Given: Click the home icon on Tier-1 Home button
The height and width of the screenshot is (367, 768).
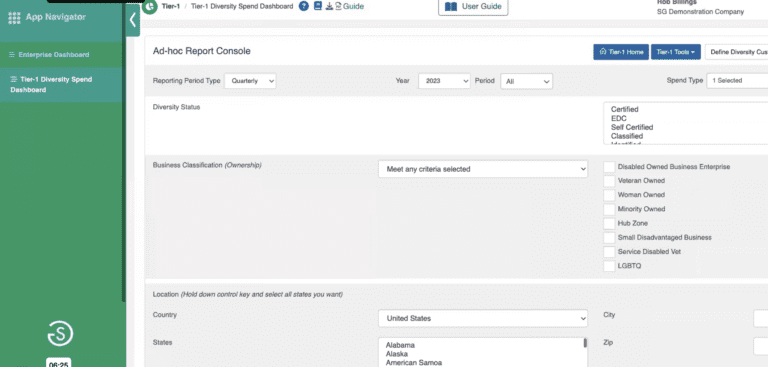Looking at the screenshot, I should point(603,52).
